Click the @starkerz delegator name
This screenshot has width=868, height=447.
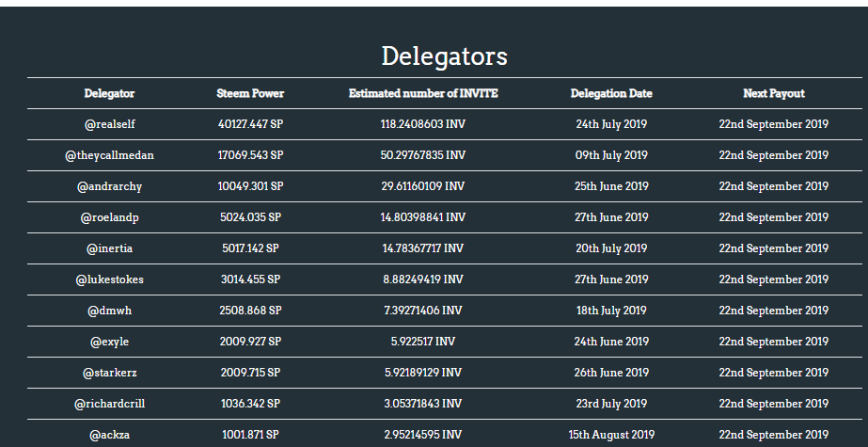coord(109,373)
